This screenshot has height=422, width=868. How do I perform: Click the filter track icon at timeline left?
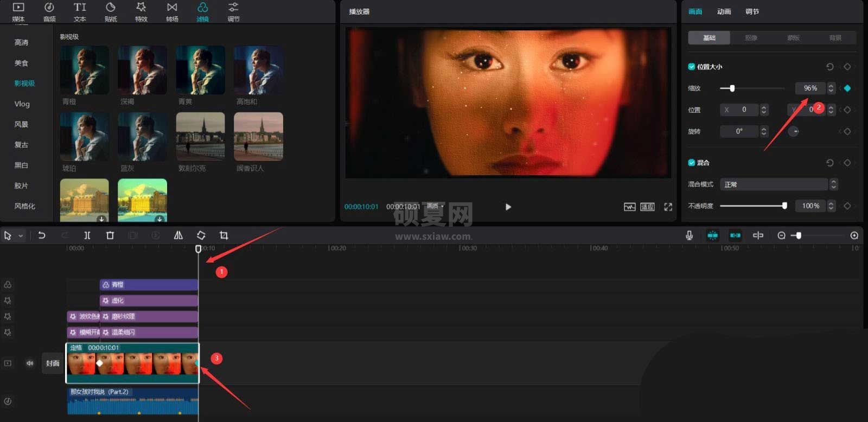8,285
